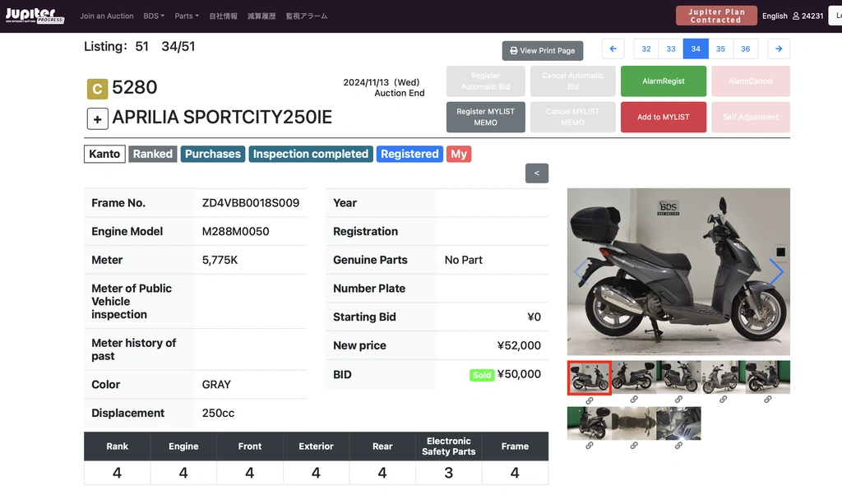Click the link icon under the second top-row thumbnail
The width and height of the screenshot is (842, 504).
[x=634, y=400]
